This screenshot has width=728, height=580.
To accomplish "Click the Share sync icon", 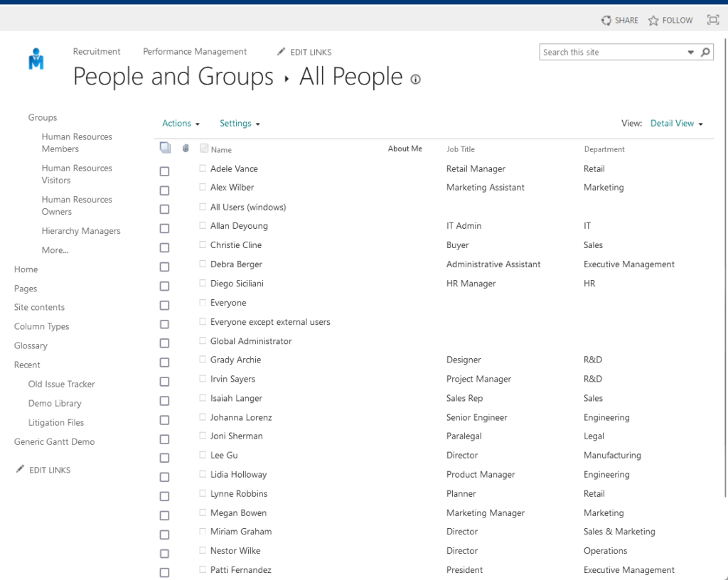I will point(606,21).
